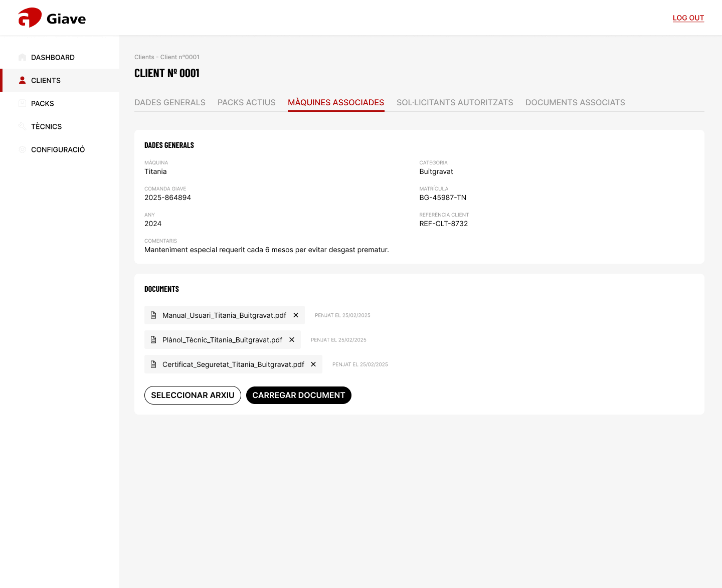This screenshot has height=588, width=722.
Task: Click the Clients - Client nº0001 breadcrumb
Action: coord(167,57)
